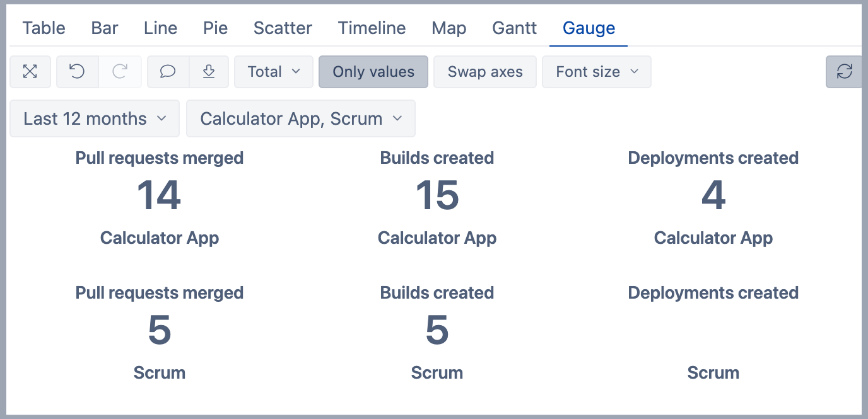Open the Total dropdown
Viewport: 868px width, 419px height.
pyautogui.click(x=273, y=72)
